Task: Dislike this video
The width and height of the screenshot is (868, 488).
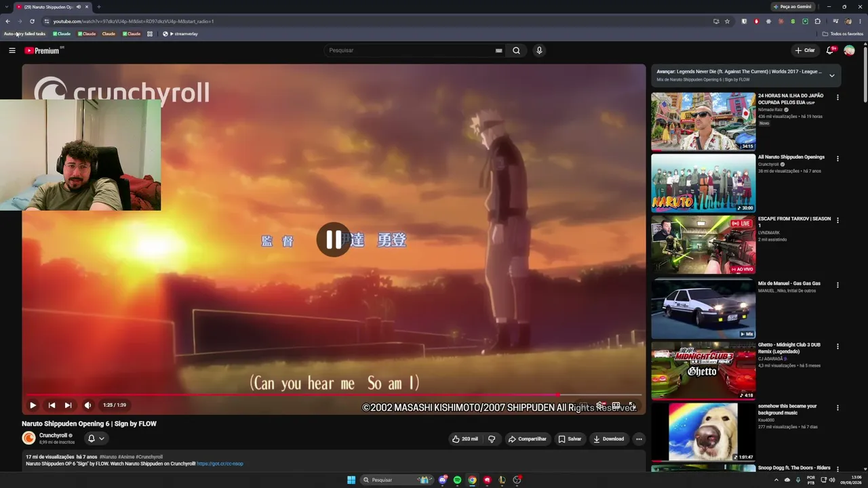Action: click(492, 439)
